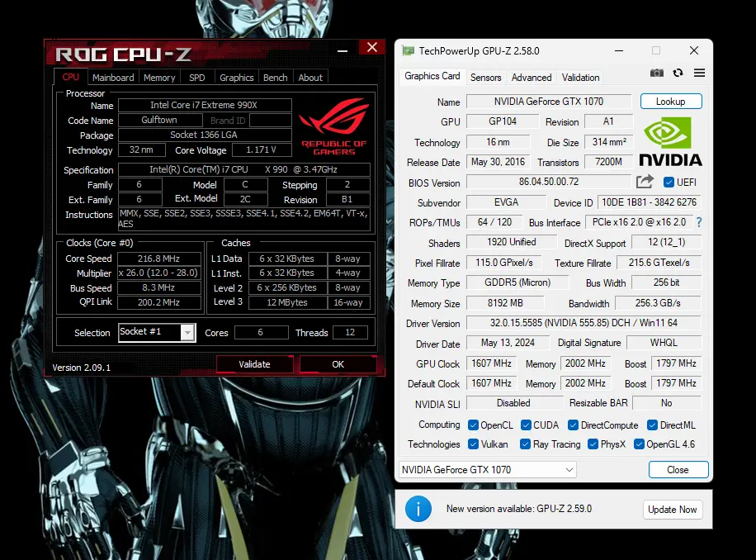Toggle the DirectCompute checkbox
Image resolution: width=756 pixels, height=560 pixels.
tap(573, 425)
